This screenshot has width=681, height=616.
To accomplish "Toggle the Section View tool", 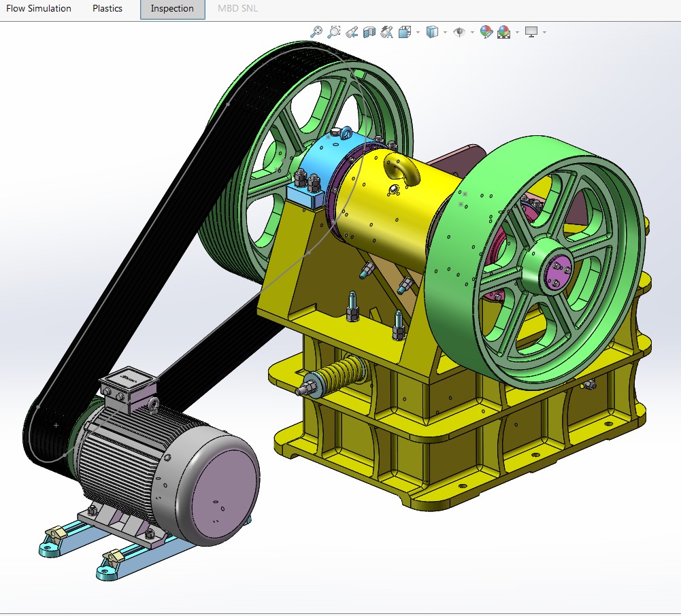I will click(369, 32).
